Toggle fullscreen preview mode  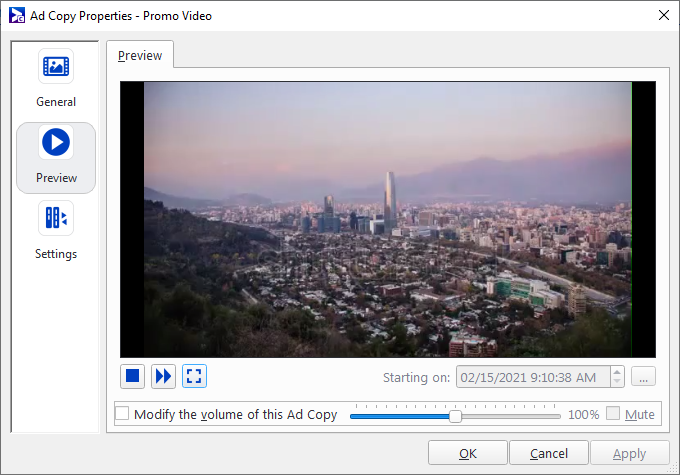tap(194, 376)
